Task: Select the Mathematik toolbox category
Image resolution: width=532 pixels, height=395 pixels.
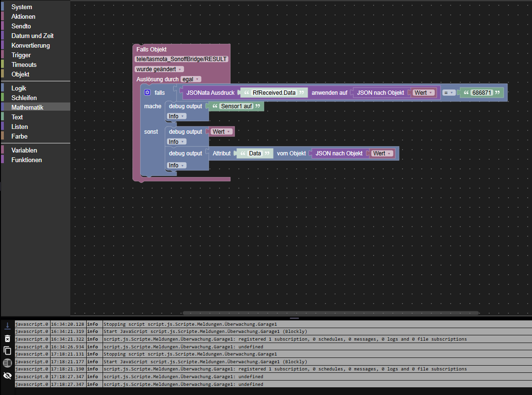Action: pos(35,107)
